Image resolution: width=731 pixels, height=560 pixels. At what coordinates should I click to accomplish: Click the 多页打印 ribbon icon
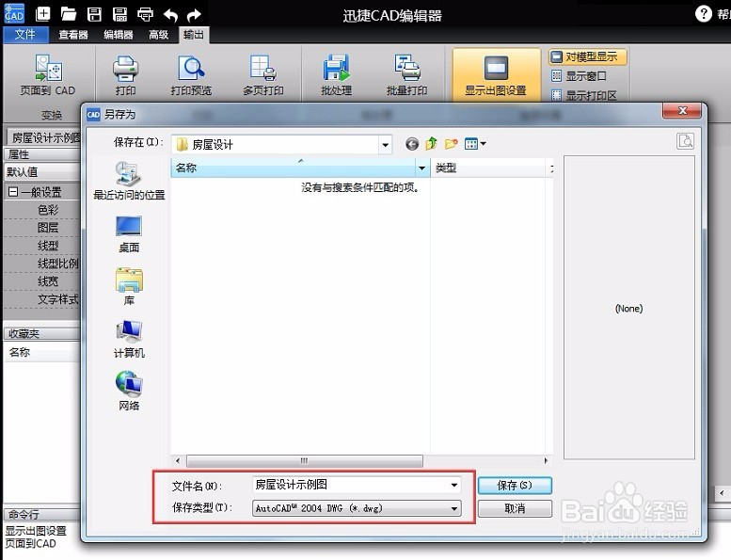point(262,74)
